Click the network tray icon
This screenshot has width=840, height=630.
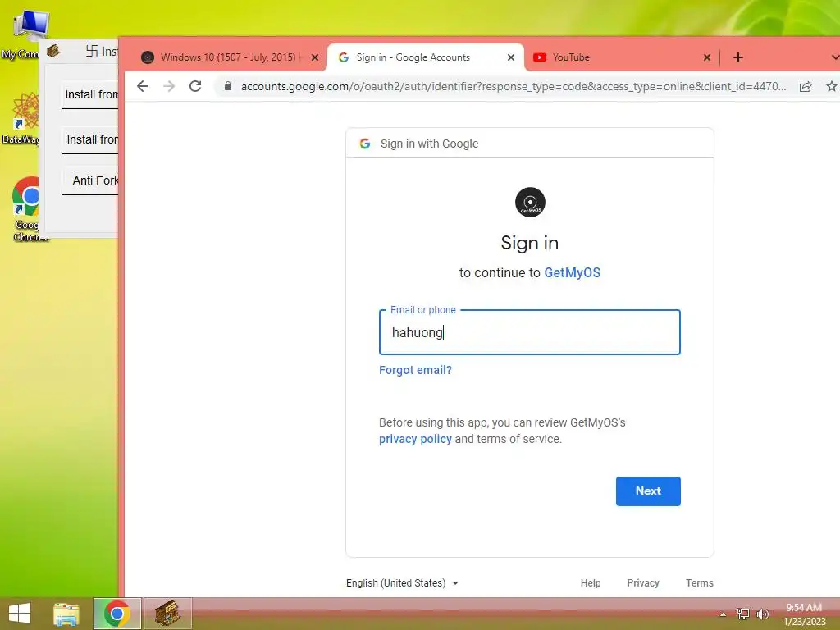tap(743, 614)
